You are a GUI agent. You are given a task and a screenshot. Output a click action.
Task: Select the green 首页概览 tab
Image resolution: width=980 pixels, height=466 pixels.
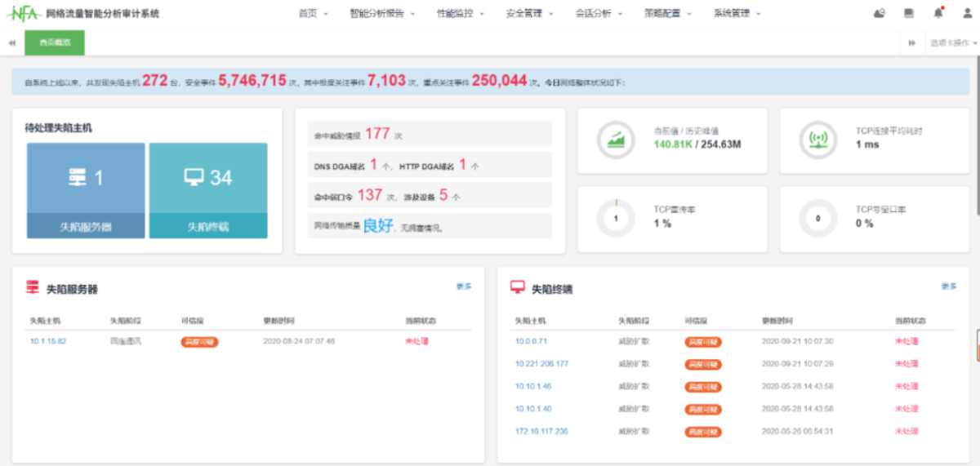(x=55, y=43)
